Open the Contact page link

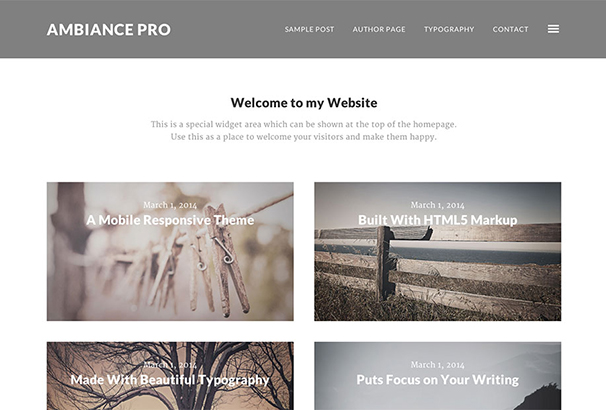coord(510,29)
